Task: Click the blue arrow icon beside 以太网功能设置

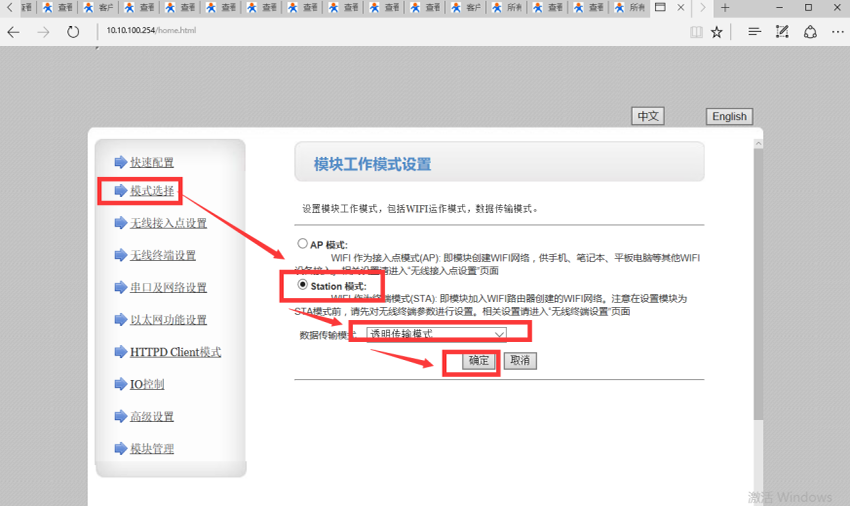Action: 120,319
